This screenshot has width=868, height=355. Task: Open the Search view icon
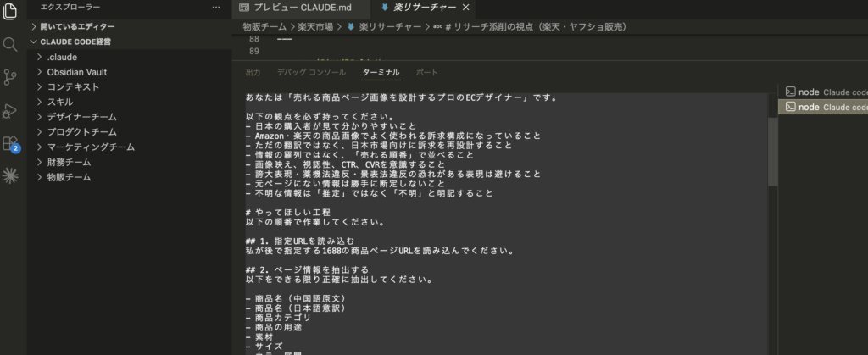point(11,44)
